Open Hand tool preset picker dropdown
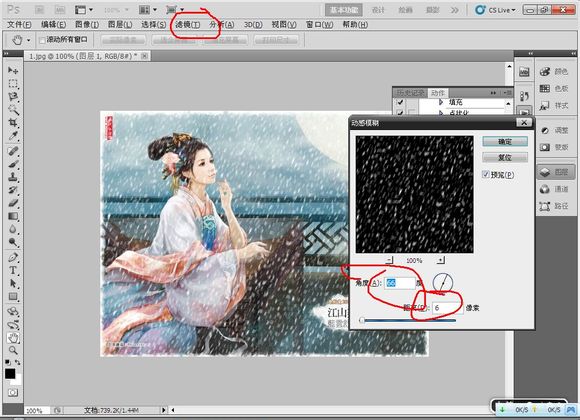The width and height of the screenshot is (580, 420). (x=28, y=40)
